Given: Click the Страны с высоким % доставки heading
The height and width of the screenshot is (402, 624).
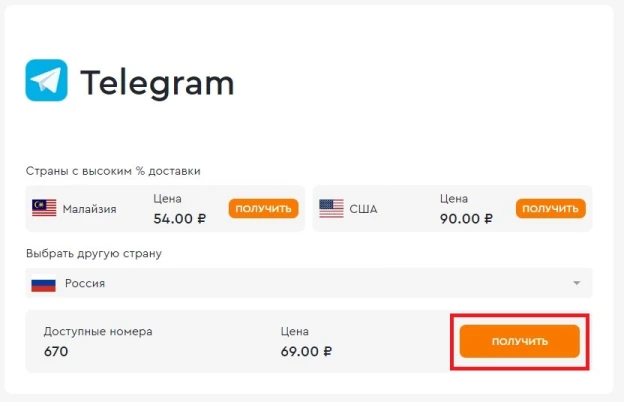Looking at the screenshot, I should (x=113, y=171).
